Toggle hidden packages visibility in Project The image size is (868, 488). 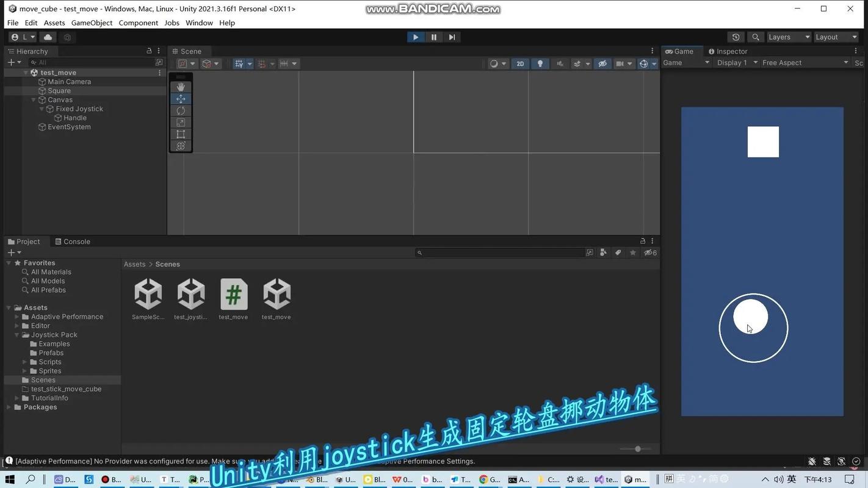pos(651,253)
